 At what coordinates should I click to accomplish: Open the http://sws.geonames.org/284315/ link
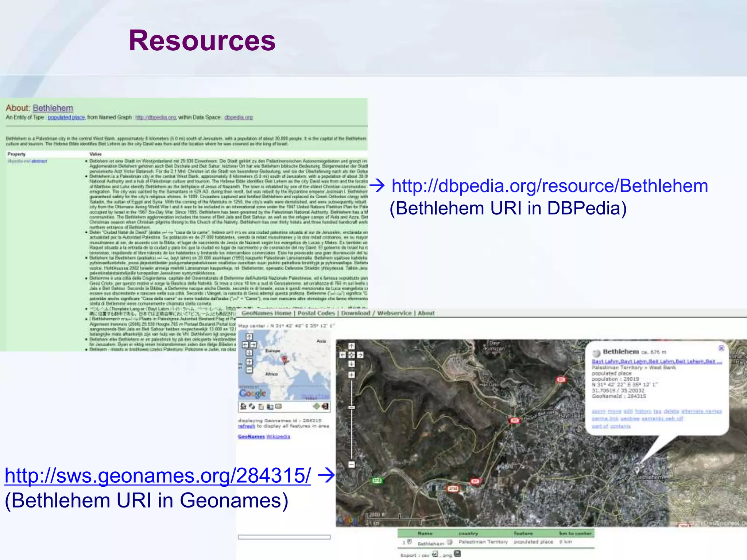[x=158, y=475]
